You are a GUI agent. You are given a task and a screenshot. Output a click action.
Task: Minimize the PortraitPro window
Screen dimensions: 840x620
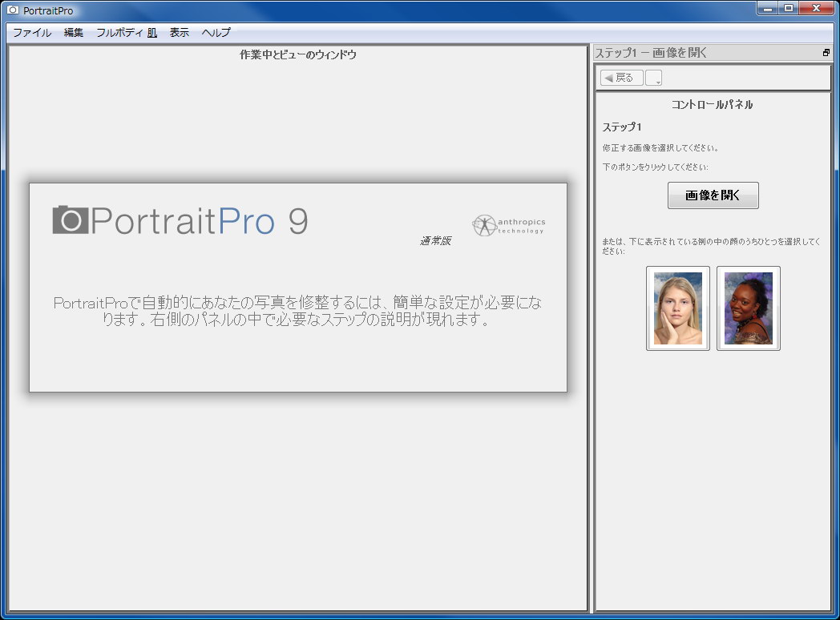pos(769,8)
